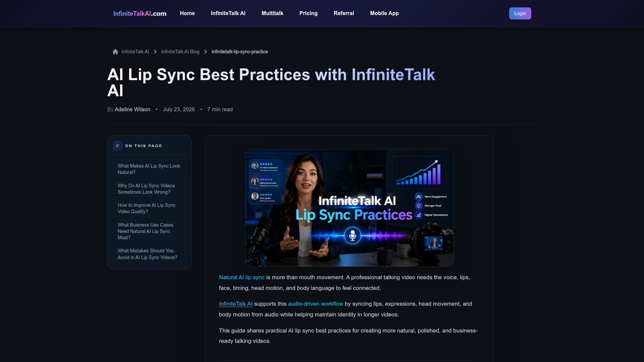644x362 pixels.
Task: Jump to What Mistakes Should You Avoid section
Action: click(147, 254)
